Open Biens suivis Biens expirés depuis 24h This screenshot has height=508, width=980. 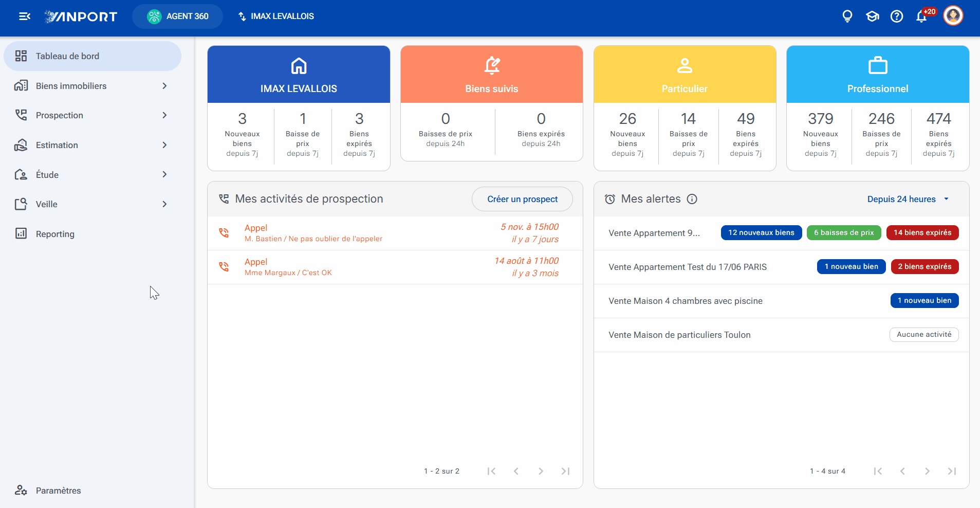coord(541,130)
